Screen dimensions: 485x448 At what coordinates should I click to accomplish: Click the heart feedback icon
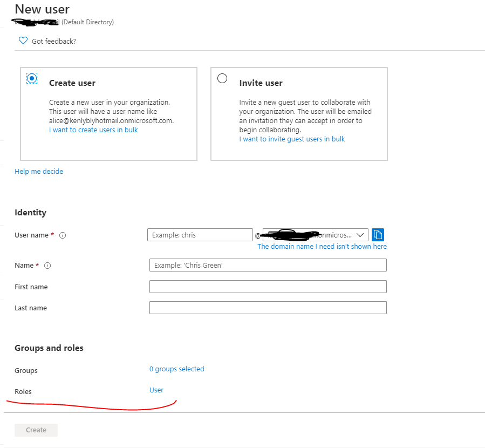point(23,41)
